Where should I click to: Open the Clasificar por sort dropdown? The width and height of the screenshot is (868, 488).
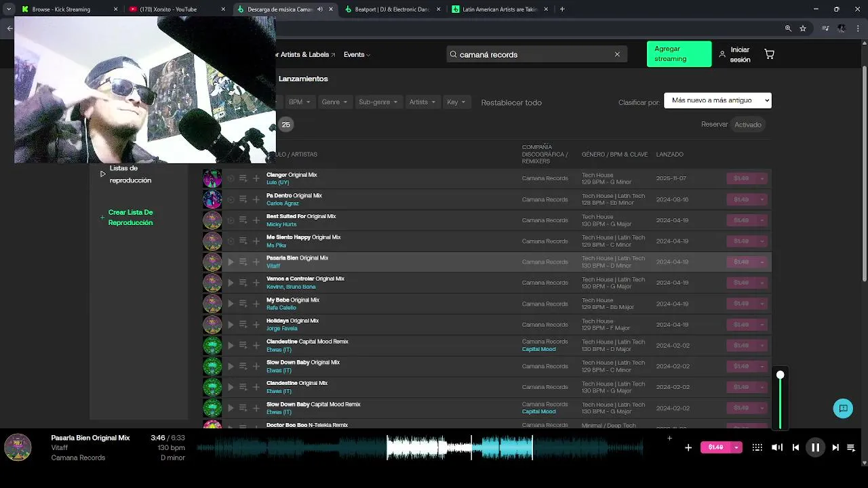point(717,100)
